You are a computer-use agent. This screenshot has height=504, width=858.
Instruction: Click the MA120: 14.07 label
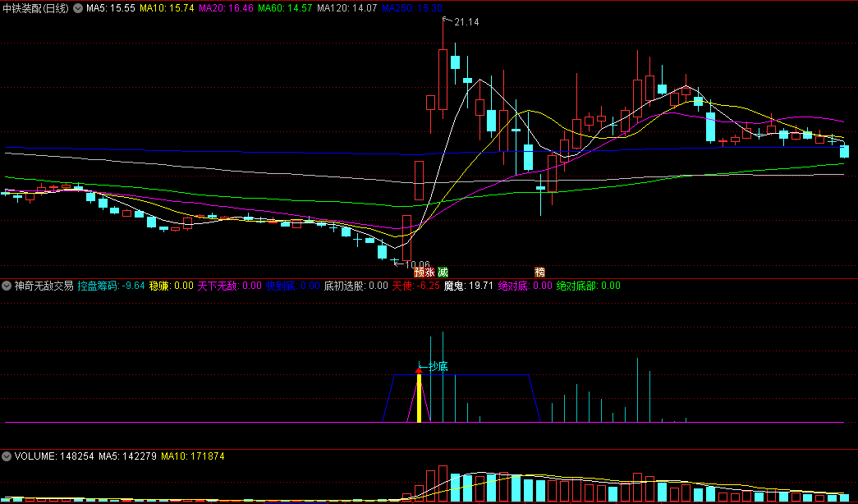tap(347, 9)
